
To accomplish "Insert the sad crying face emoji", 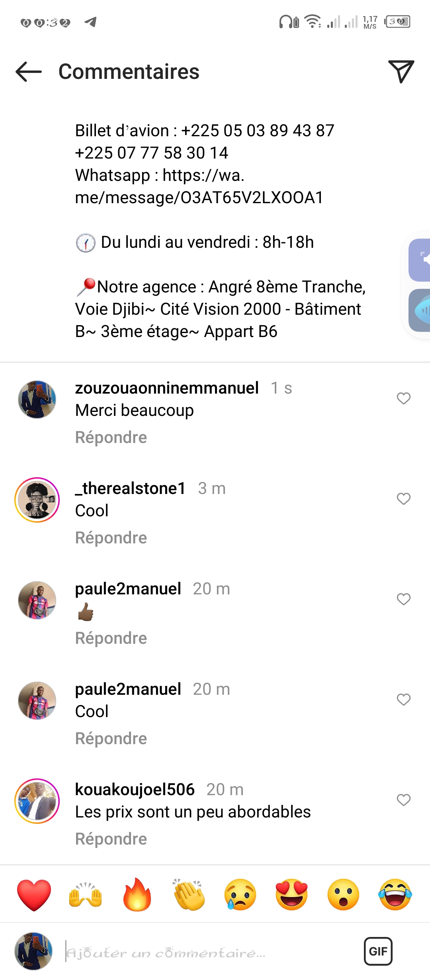I will point(240,895).
